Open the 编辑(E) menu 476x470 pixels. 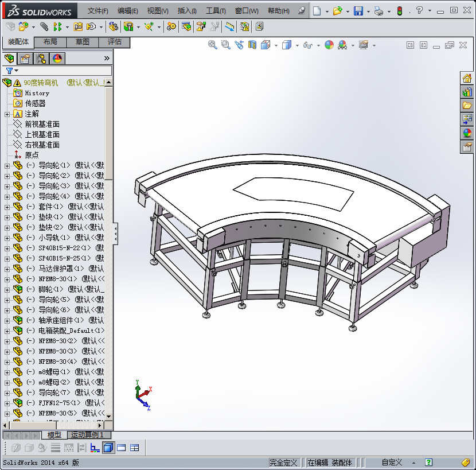[127, 11]
